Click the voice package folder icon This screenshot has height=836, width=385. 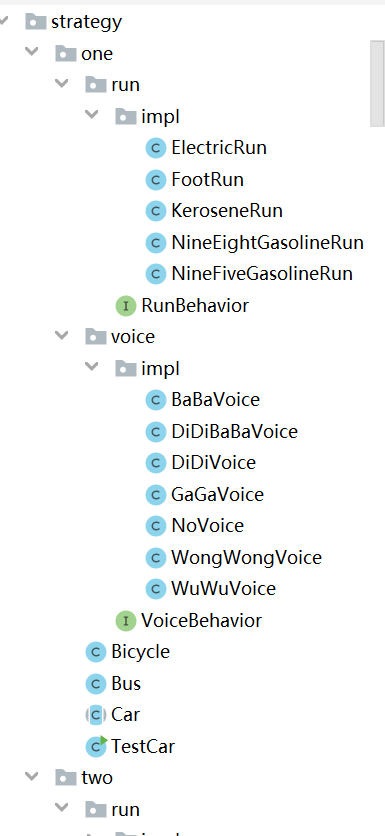click(x=96, y=337)
